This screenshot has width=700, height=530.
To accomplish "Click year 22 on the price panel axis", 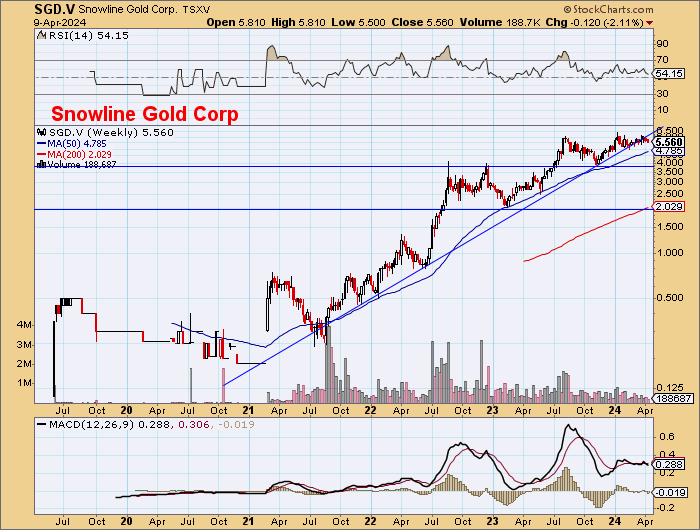I will point(370,410).
